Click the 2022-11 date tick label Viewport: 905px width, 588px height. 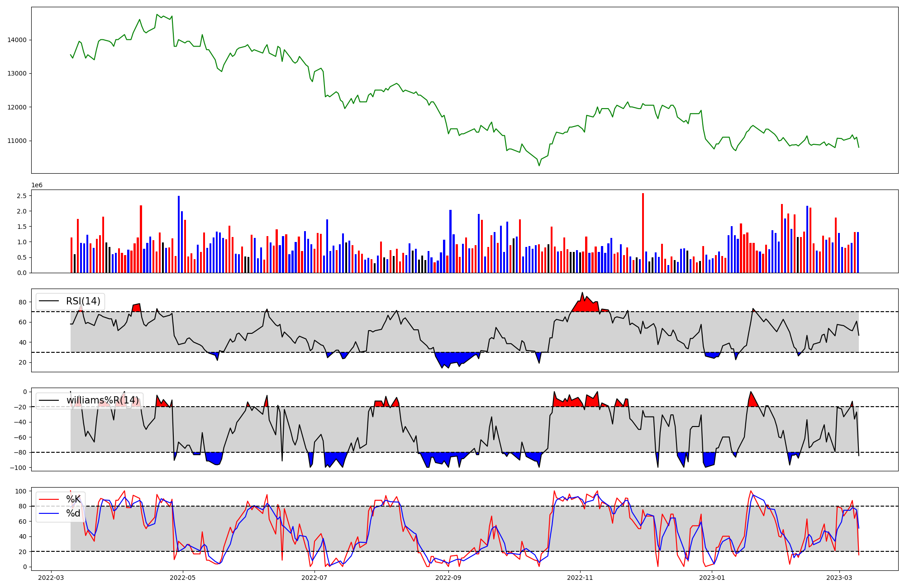click(580, 578)
